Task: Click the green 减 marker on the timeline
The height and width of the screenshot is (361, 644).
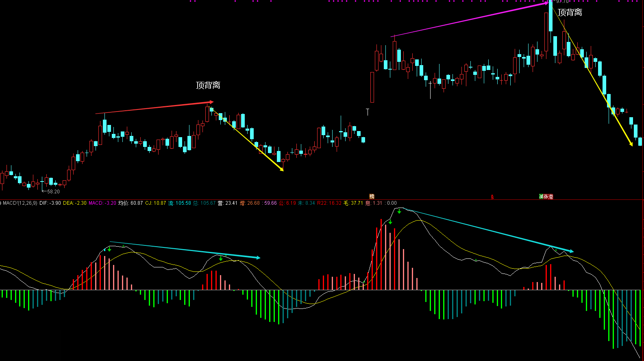Action: pyautogui.click(x=541, y=197)
